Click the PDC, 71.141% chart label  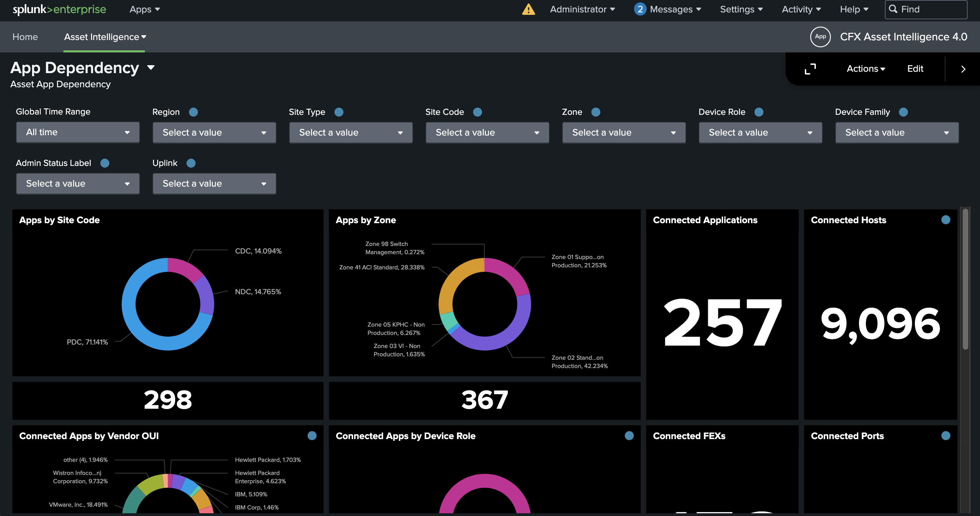click(88, 342)
